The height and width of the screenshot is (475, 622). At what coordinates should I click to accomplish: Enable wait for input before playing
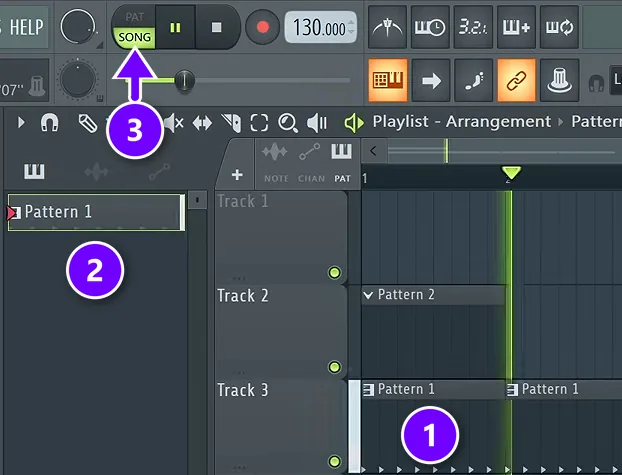coord(430,27)
